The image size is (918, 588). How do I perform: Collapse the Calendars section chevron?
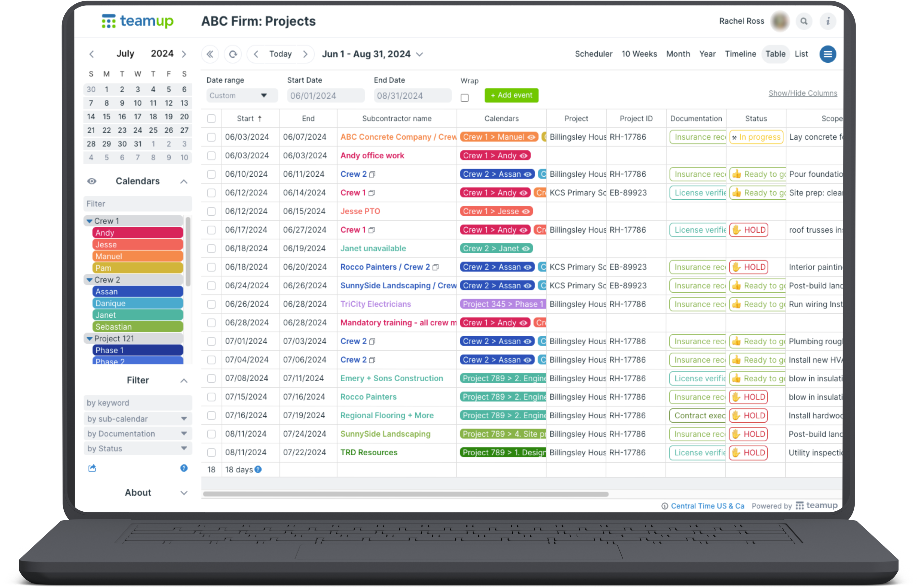coord(184,181)
